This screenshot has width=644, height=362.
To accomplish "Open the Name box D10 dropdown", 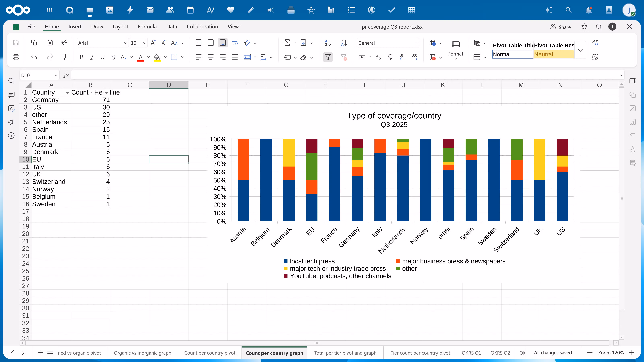I will point(56,75).
